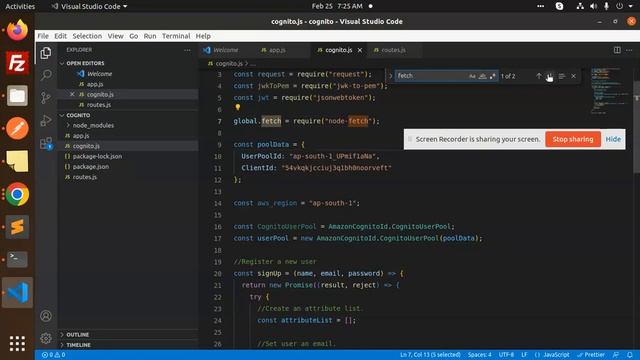Click the minimap code overview
This screenshot has height=360, width=640.
(610, 92)
